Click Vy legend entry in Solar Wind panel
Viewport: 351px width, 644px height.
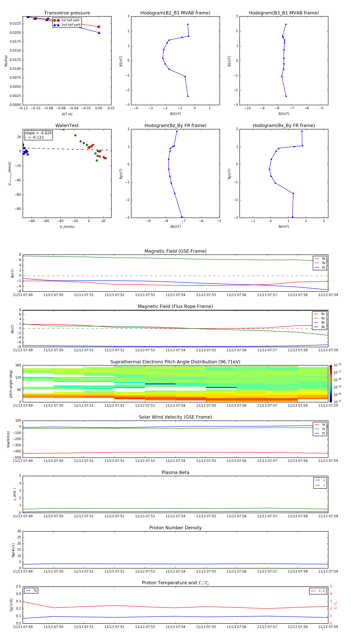(x=320, y=429)
